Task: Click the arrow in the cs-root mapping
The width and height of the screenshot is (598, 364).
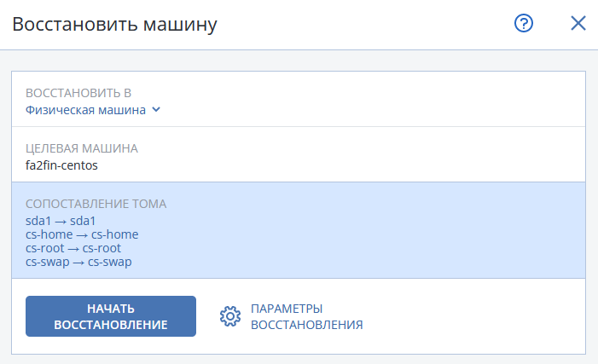Action: coord(74,248)
